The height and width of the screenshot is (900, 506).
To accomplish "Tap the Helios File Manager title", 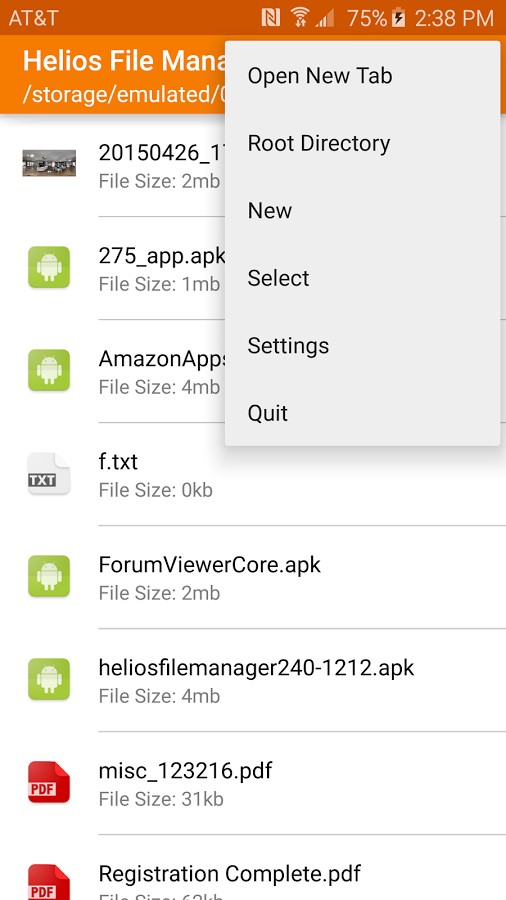I will coord(124,61).
